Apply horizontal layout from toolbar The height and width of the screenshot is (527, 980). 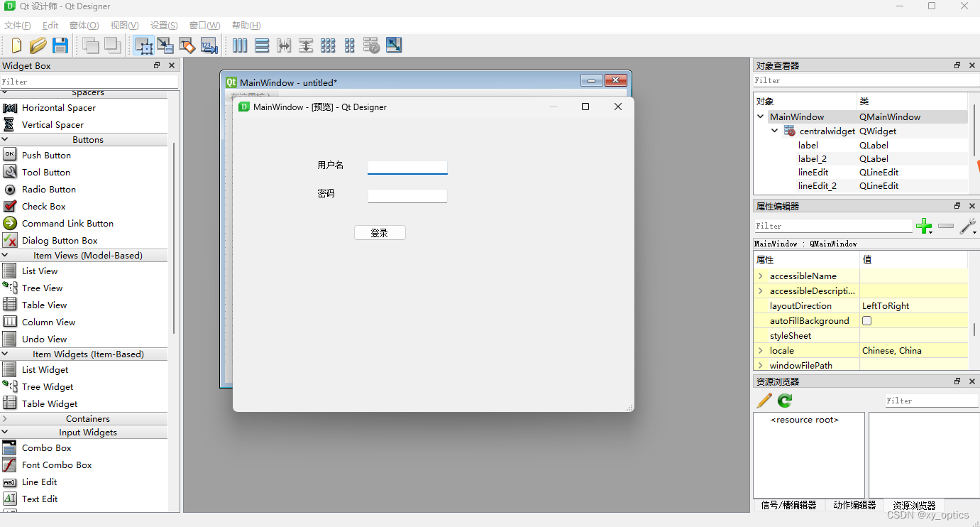pyautogui.click(x=240, y=45)
